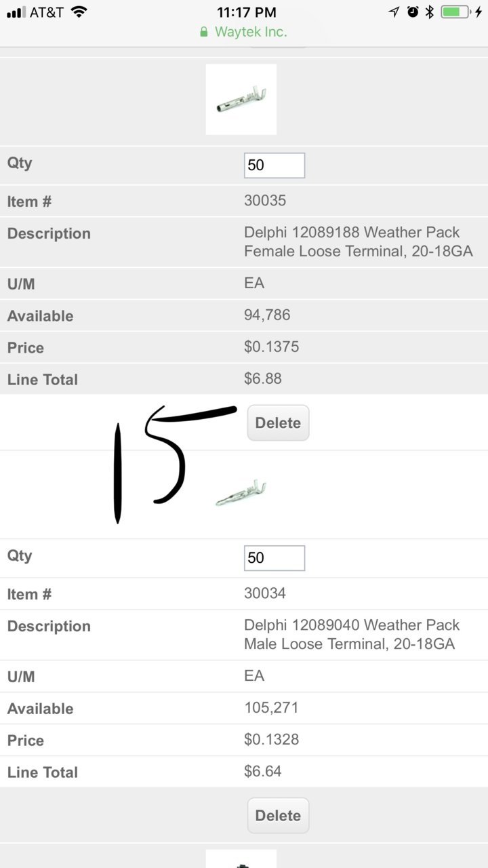The height and width of the screenshot is (868, 488).
Task: Open male loose terminal product image
Action: [241, 493]
